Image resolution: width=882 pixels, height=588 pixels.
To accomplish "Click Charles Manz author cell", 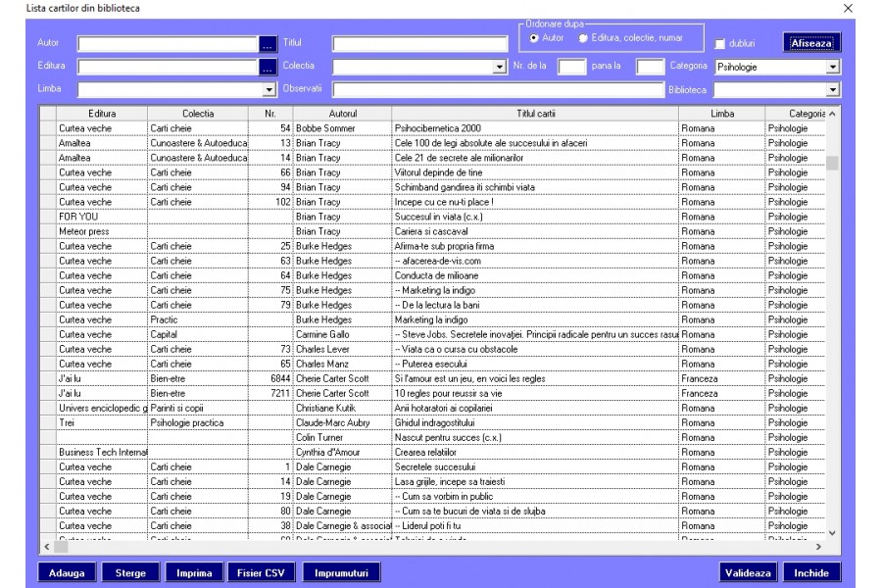I will [342, 364].
